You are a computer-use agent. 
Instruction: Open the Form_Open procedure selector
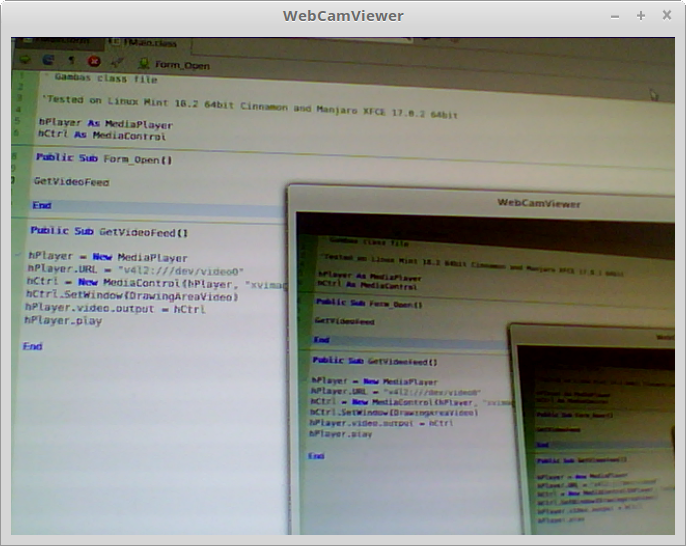coord(174,65)
